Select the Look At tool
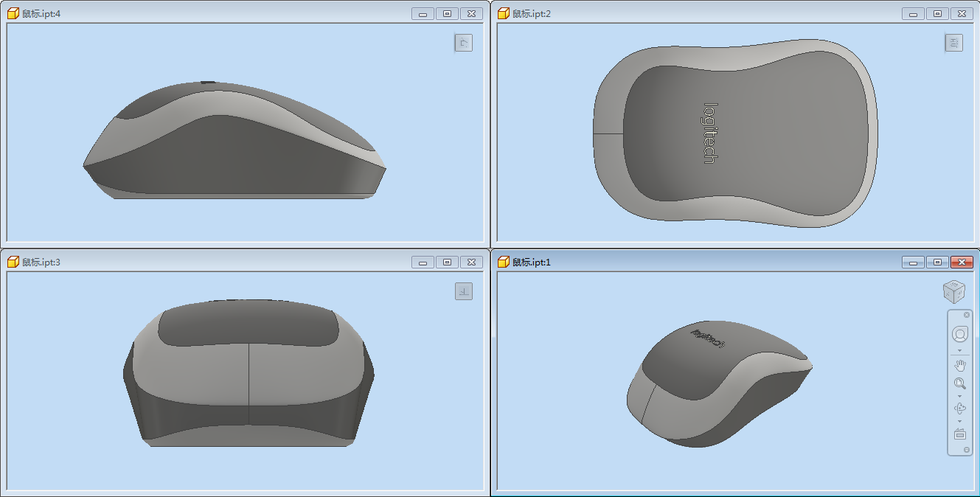 tap(959, 434)
